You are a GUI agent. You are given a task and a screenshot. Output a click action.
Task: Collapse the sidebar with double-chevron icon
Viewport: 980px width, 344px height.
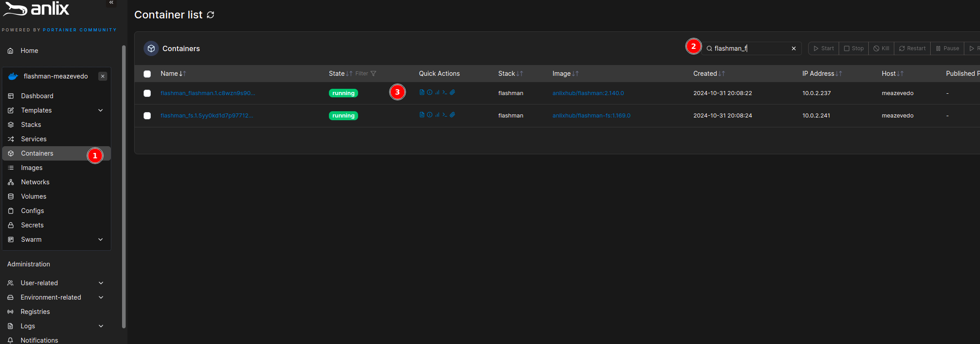coord(111,3)
